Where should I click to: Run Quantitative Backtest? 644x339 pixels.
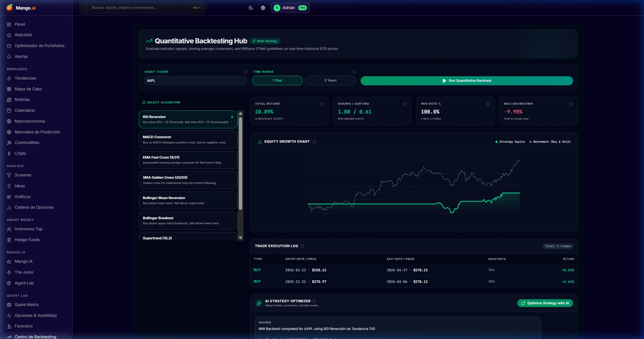click(467, 81)
